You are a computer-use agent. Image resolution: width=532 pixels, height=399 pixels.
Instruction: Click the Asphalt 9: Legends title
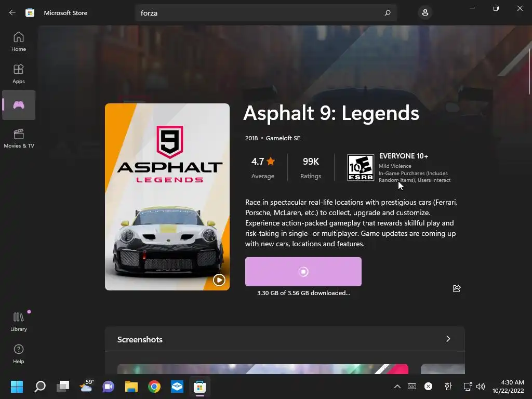tap(331, 113)
